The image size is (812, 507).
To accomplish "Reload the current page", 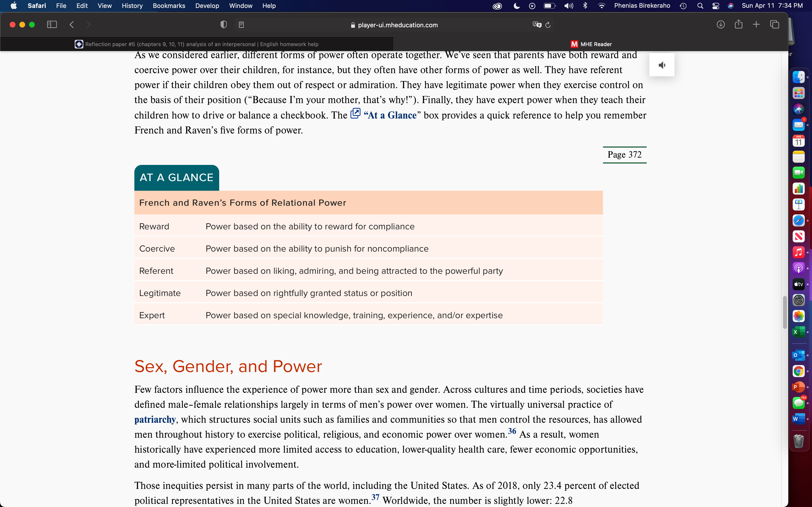I will coord(548,25).
